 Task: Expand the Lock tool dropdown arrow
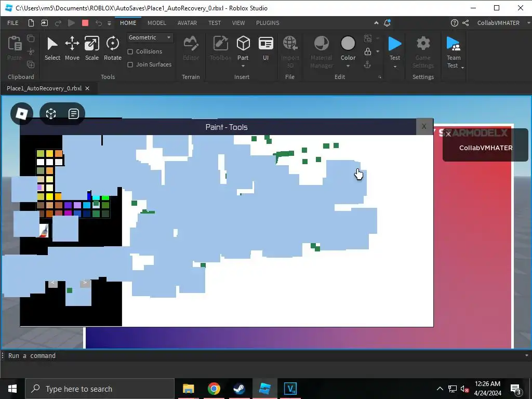378,51
